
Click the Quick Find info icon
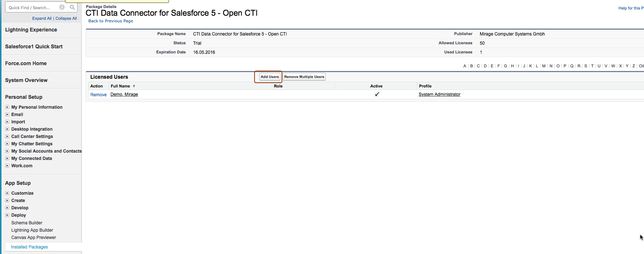point(62,7)
